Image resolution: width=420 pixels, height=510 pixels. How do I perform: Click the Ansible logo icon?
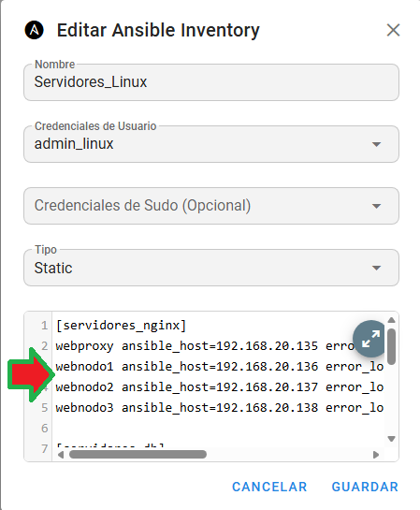coord(34,30)
